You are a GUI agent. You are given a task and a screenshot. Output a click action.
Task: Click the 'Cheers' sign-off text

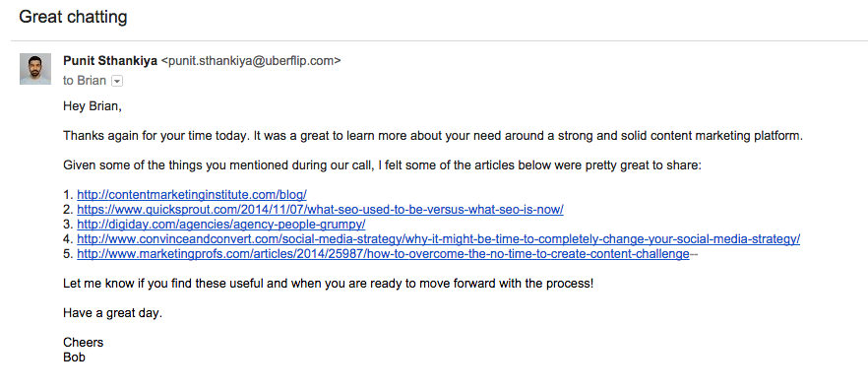tap(83, 343)
